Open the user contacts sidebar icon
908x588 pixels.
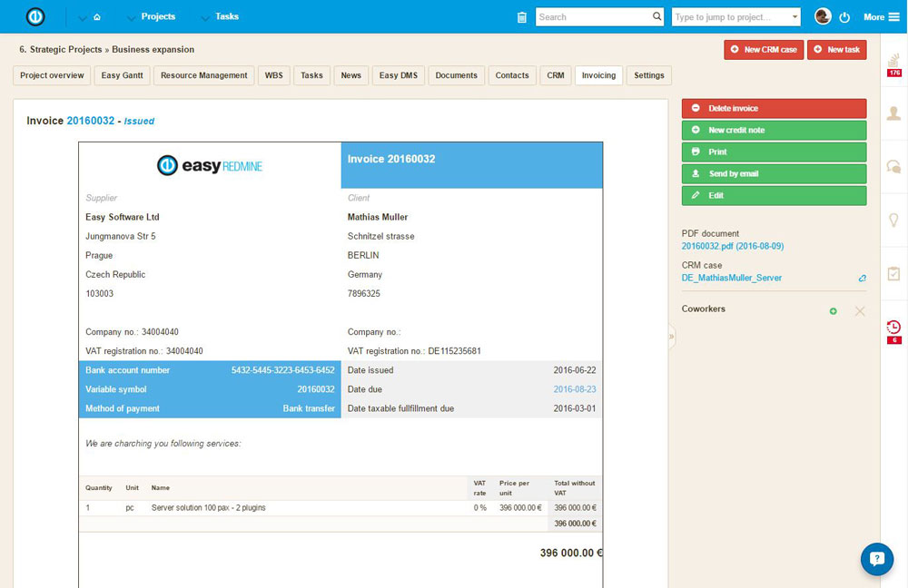[893, 113]
